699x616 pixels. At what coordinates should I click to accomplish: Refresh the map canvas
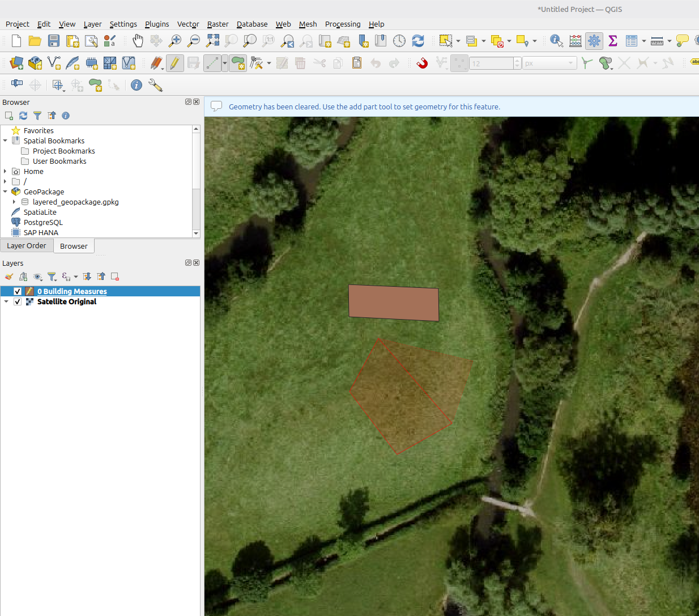(418, 41)
